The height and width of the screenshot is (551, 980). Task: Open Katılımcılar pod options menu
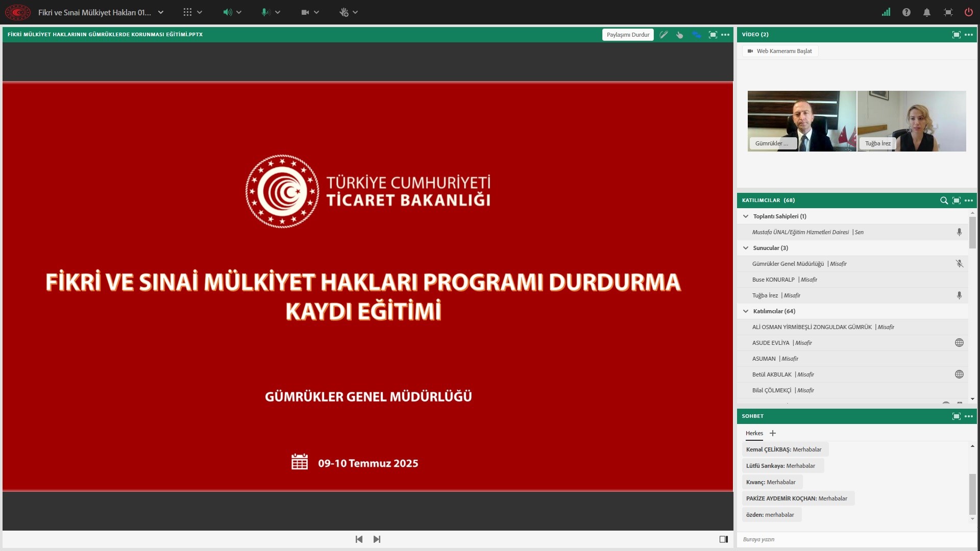coord(969,201)
